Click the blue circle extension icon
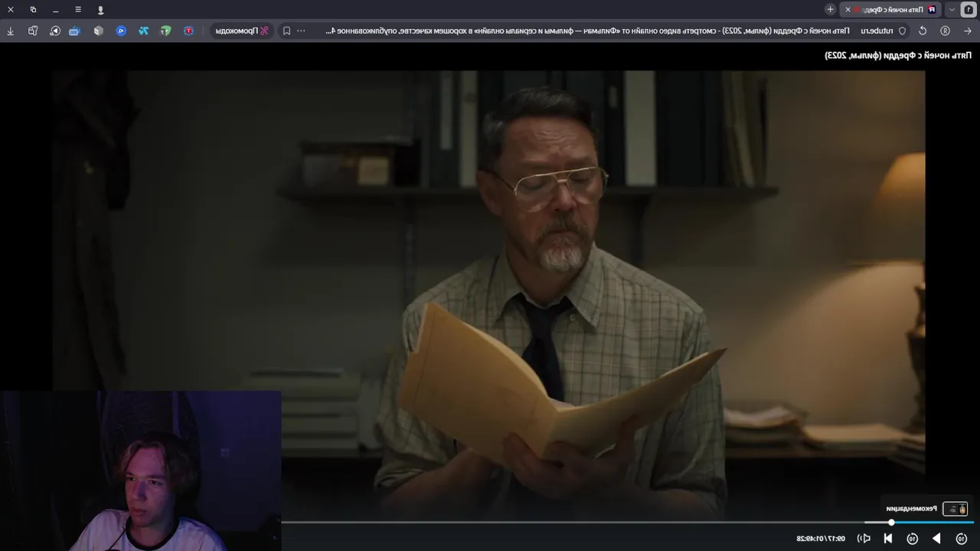Image resolution: width=980 pixels, height=551 pixels. [x=121, y=31]
